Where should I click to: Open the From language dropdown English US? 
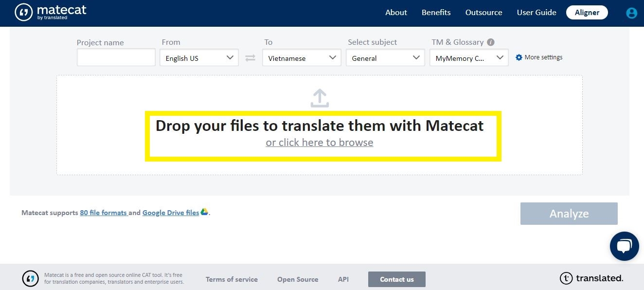click(199, 58)
